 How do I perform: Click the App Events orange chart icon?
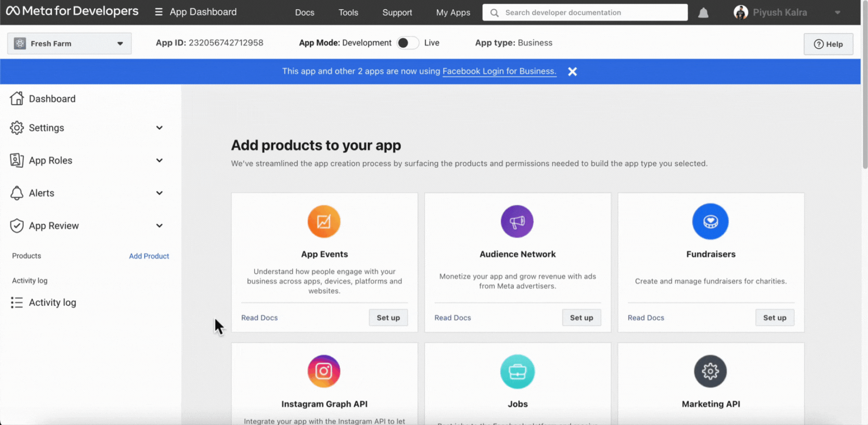(x=324, y=222)
